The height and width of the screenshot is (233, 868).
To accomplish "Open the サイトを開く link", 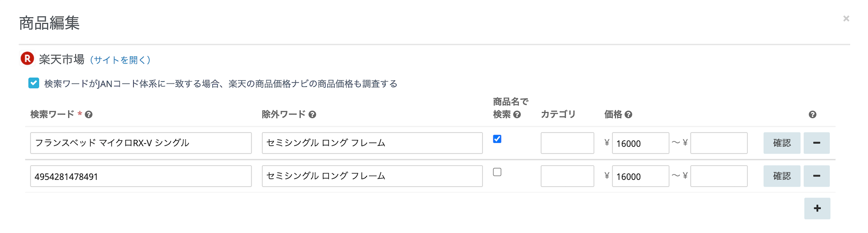I will [120, 60].
